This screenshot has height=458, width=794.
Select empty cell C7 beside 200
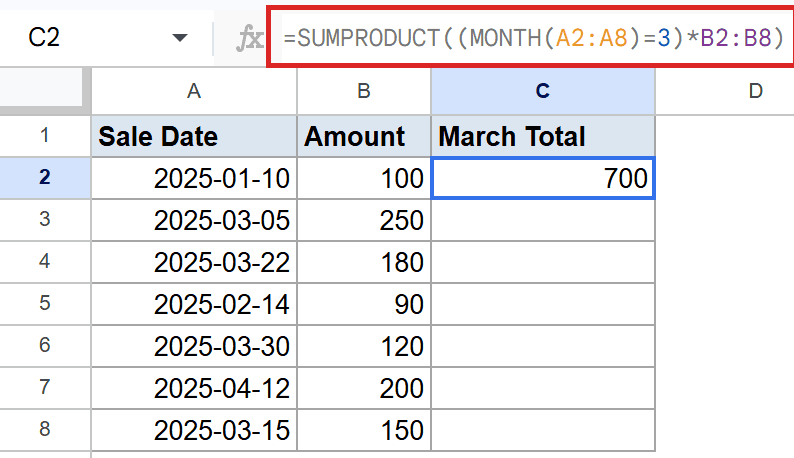tap(543, 388)
